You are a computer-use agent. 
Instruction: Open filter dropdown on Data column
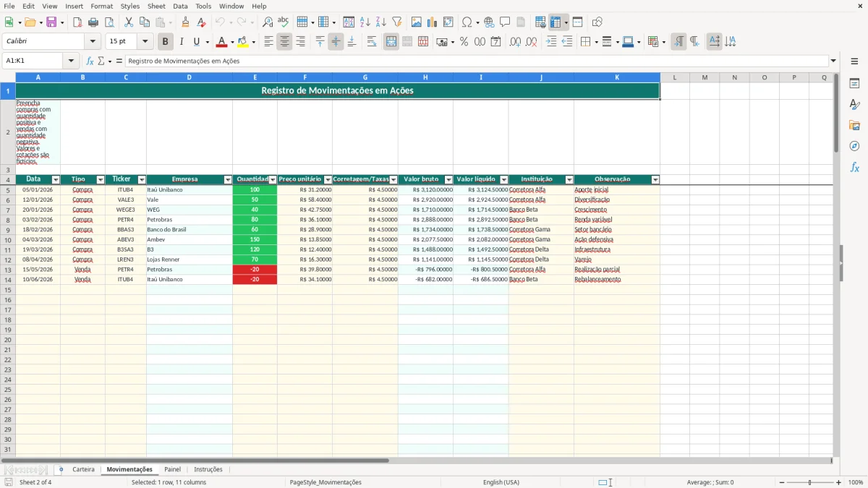click(x=56, y=179)
